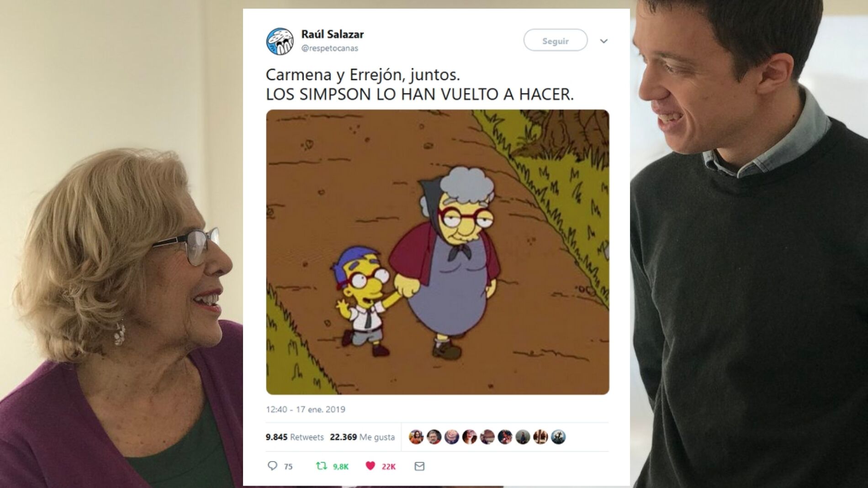Screen dimensions: 868x488
Task: Click the red heart like icon
Action: [370, 466]
